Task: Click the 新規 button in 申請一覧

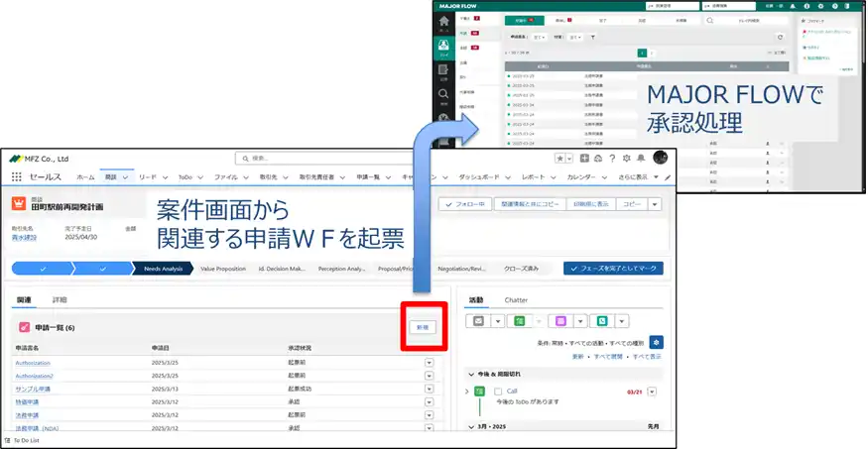Action: click(423, 326)
